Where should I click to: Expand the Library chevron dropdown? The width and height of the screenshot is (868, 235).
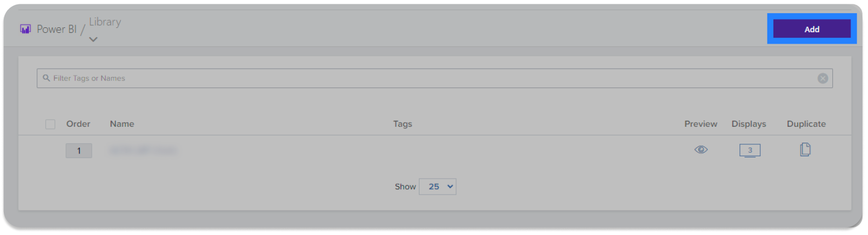coord(94,39)
